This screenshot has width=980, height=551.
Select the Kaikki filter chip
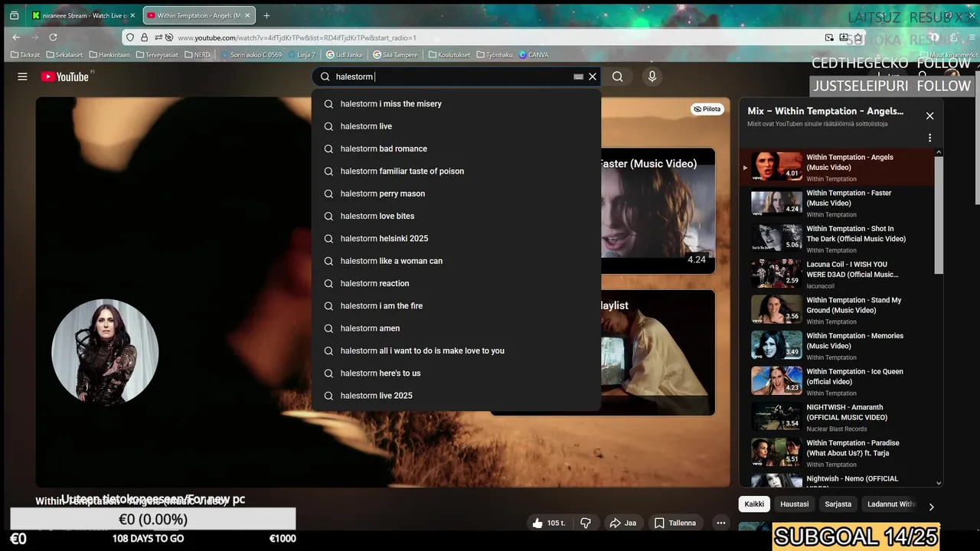(x=754, y=504)
